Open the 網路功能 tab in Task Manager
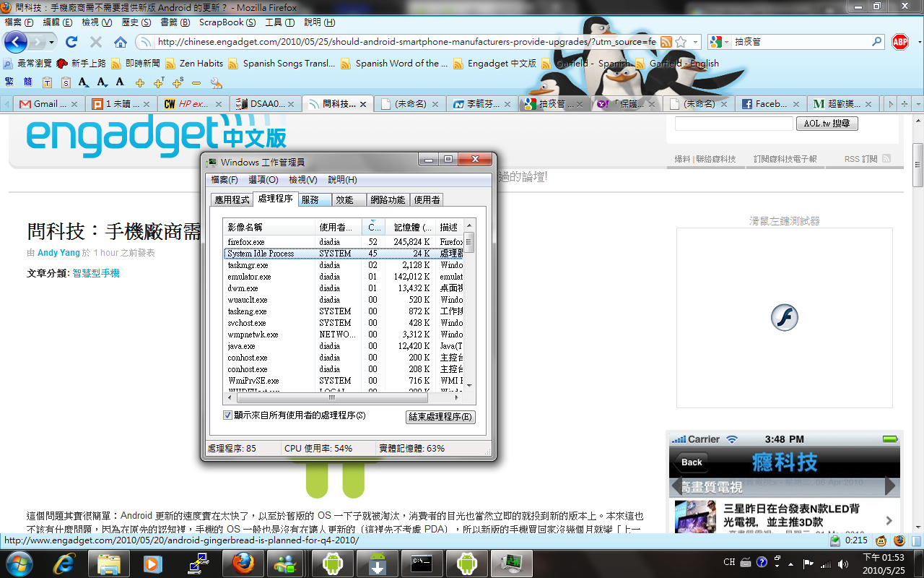The image size is (924, 578). point(388,199)
